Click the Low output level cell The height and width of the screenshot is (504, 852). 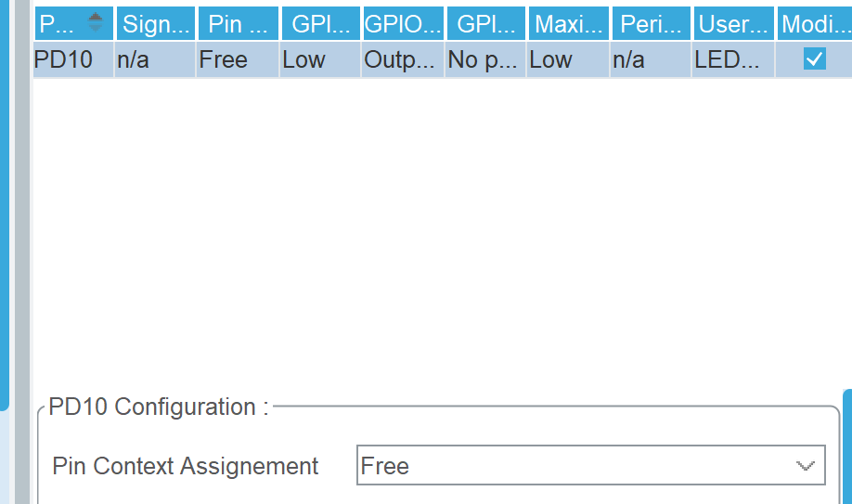pos(320,59)
